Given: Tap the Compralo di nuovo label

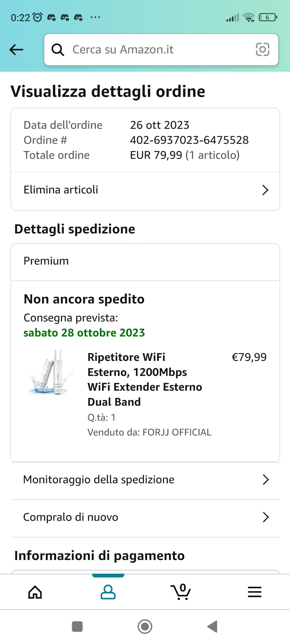Looking at the screenshot, I should [x=71, y=517].
